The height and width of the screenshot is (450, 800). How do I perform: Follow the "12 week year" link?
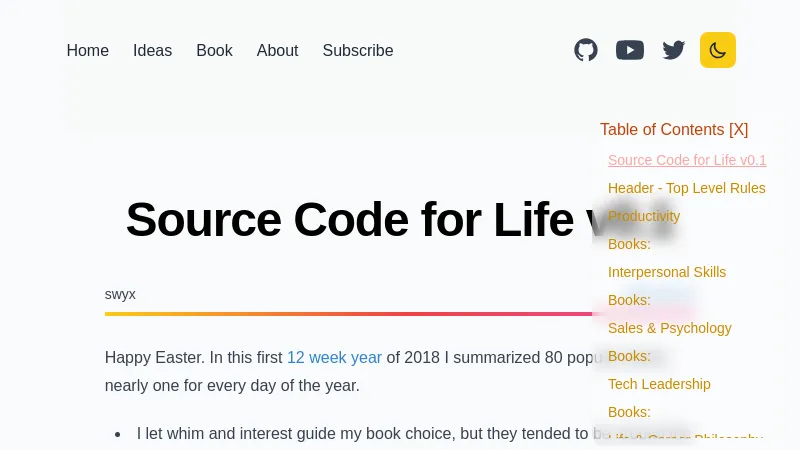click(x=334, y=357)
